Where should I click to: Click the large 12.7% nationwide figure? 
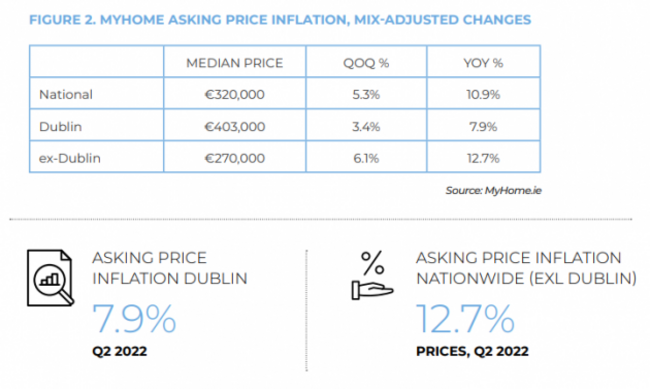465,318
